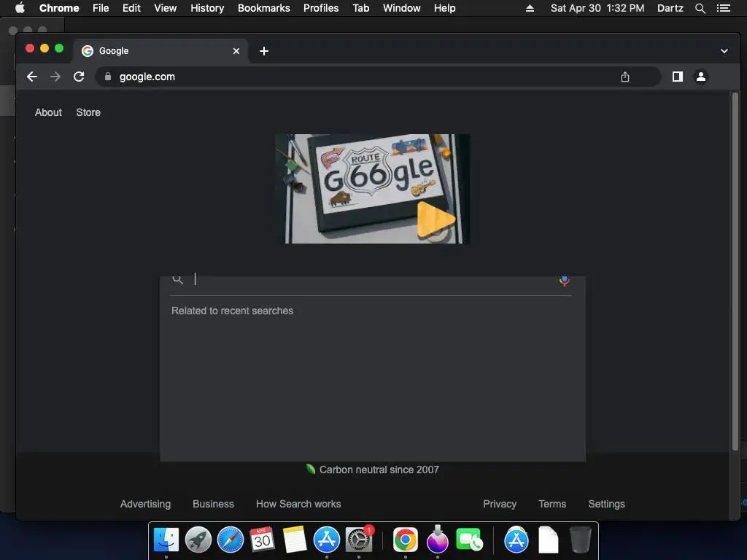Open a new tab with plus button
Image resolution: width=747 pixels, height=560 pixels.
pos(264,51)
